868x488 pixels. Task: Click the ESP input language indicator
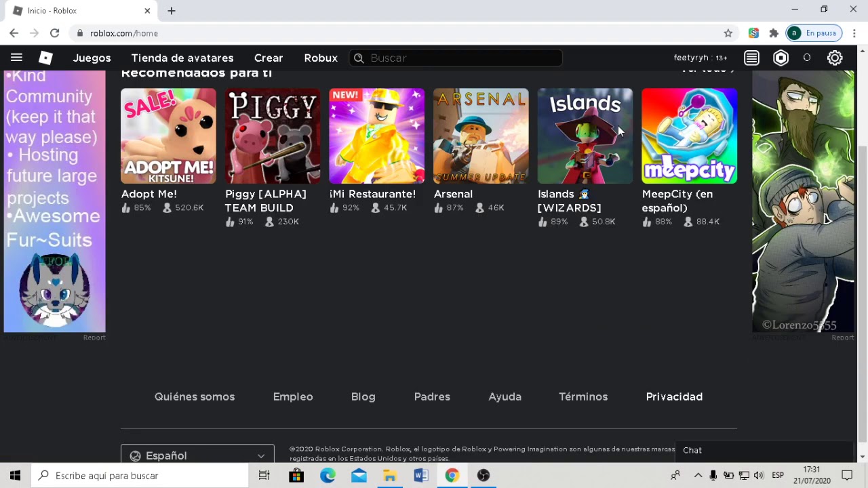point(778,475)
